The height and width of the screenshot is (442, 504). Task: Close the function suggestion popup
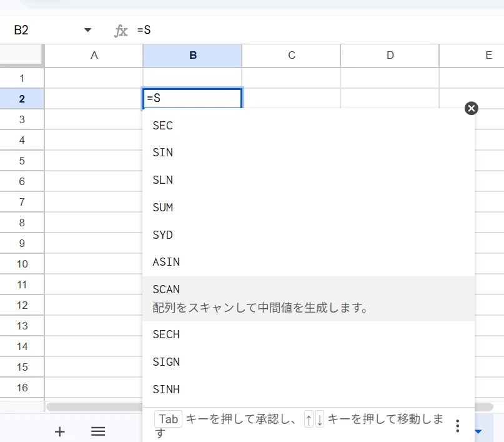[x=472, y=108]
